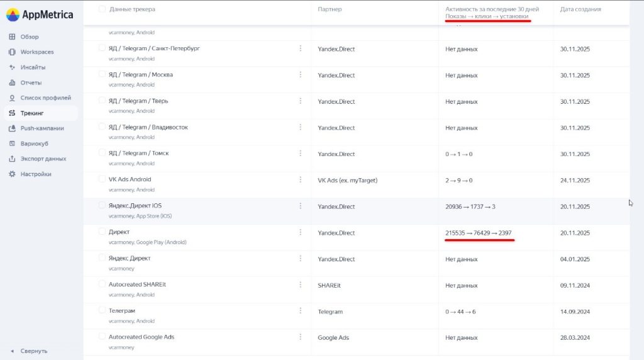Click the Список профилей person icon
Screen dimensions: 644x360
click(x=12, y=98)
